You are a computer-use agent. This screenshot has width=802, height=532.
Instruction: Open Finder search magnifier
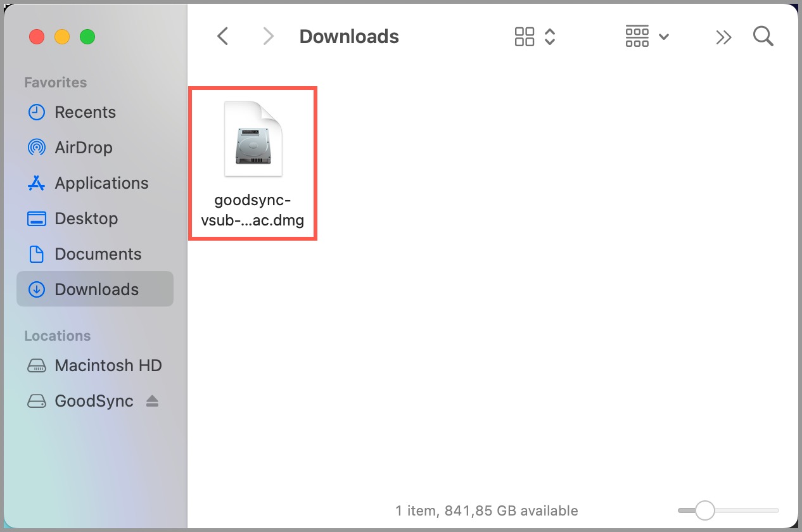coord(763,36)
